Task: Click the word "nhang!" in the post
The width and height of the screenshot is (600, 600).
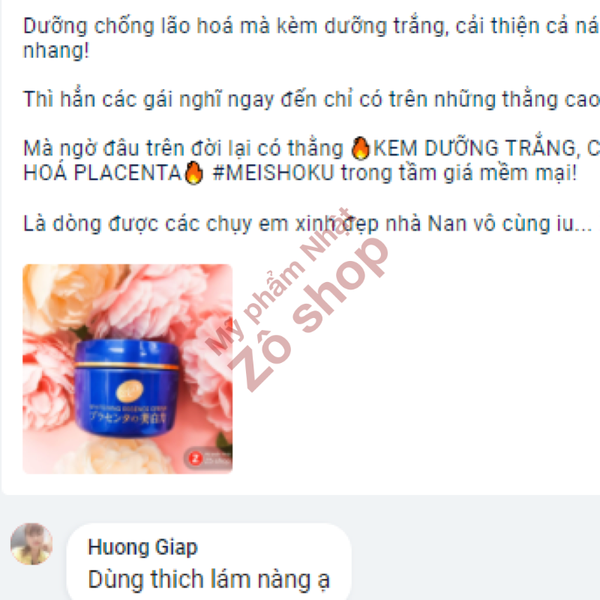Action: point(56,51)
